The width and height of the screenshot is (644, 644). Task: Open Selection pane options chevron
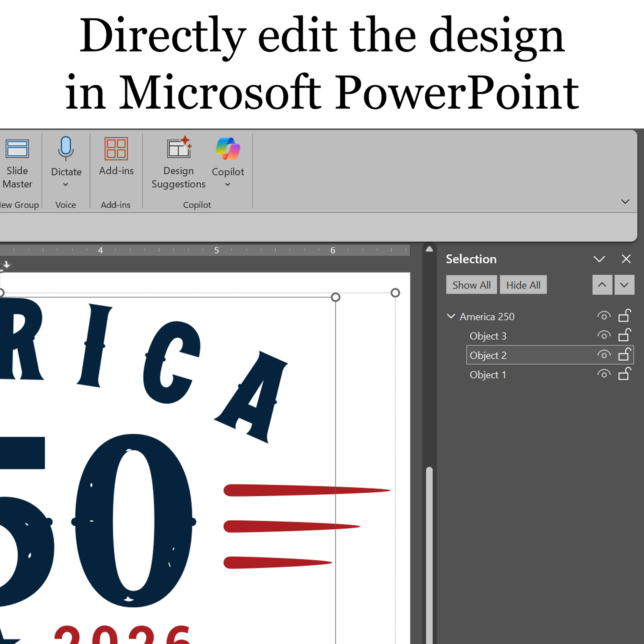[x=599, y=259]
